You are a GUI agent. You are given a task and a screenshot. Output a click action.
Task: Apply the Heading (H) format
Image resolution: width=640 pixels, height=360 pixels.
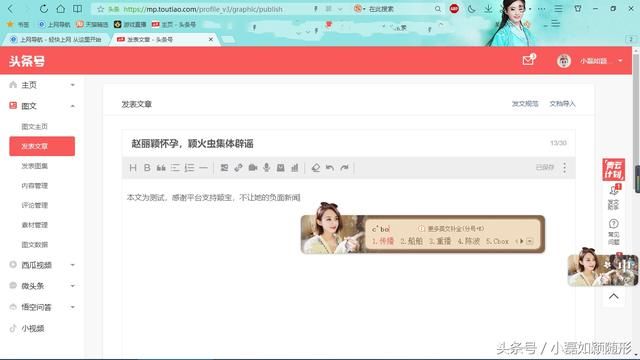(x=133, y=168)
